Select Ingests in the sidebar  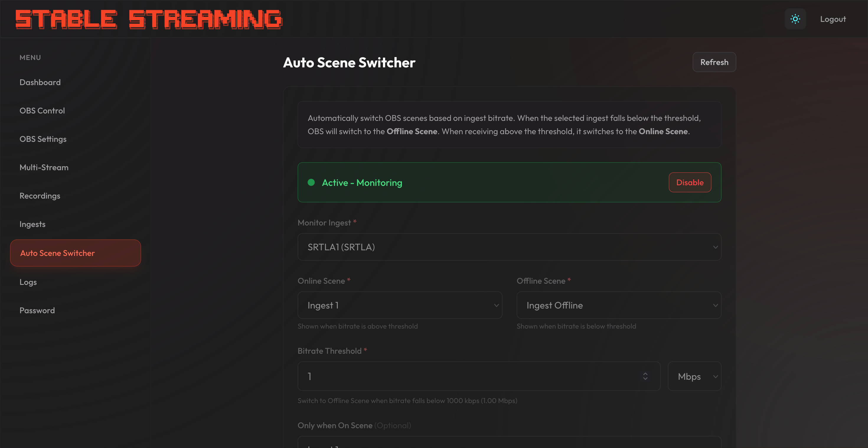[32, 224]
